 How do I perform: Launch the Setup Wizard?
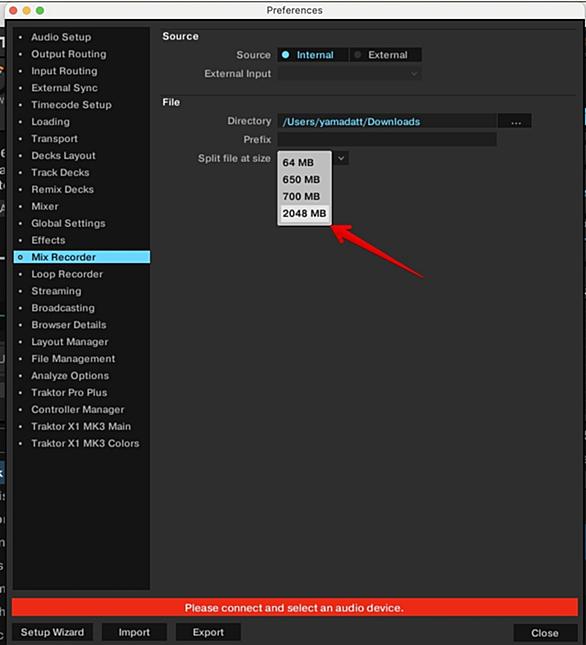point(52,632)
